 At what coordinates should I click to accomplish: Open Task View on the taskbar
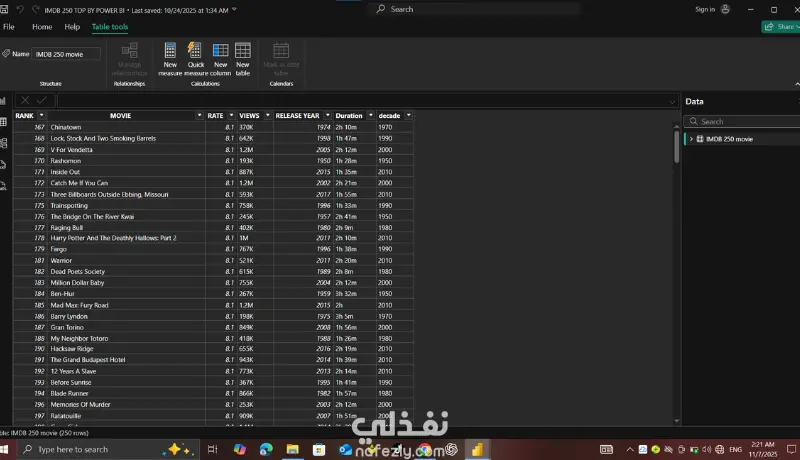point(212,449)
